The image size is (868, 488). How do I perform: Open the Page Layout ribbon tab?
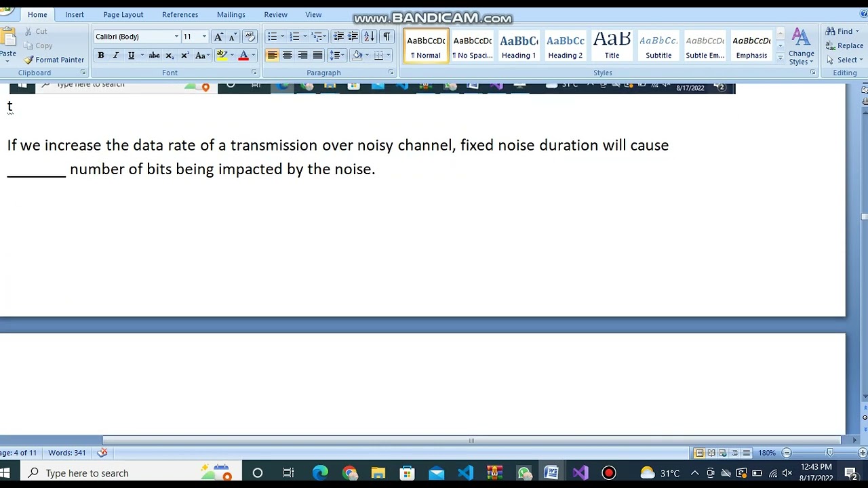(x=123, y=14)
